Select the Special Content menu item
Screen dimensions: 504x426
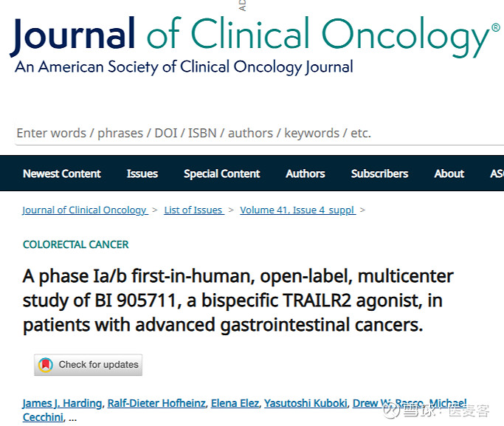coord(221,174)
